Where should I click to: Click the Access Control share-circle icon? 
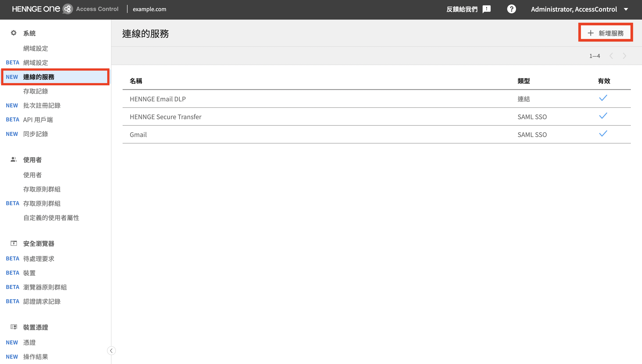coord(68,9)
